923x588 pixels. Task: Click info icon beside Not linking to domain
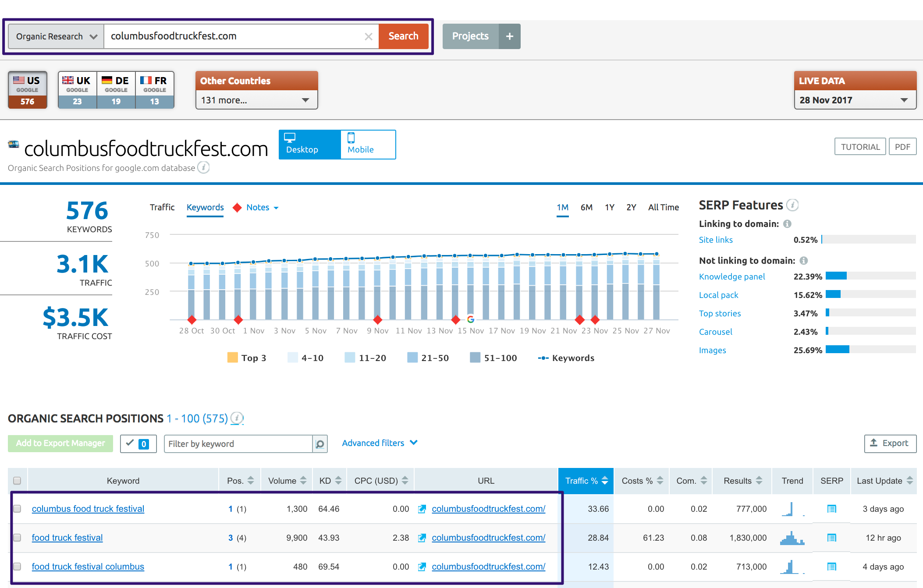pyautogui.click(x=804, y=261)
